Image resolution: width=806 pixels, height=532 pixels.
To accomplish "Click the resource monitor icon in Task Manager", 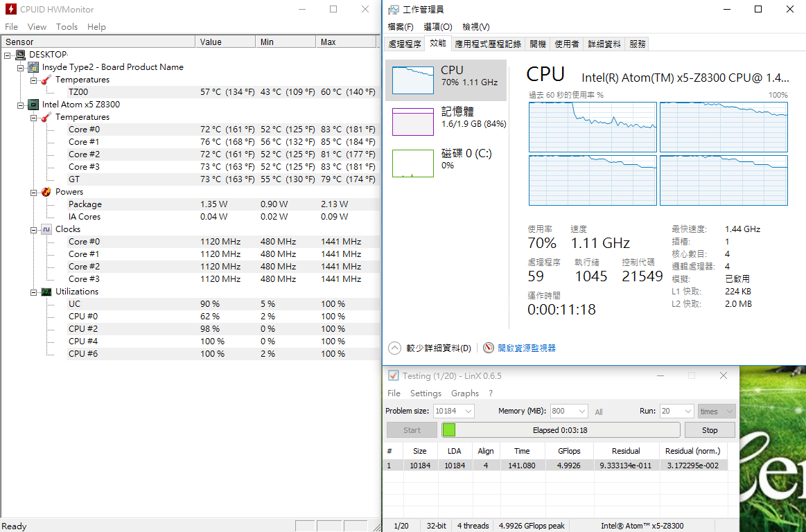I will click(x=489, y=348).
